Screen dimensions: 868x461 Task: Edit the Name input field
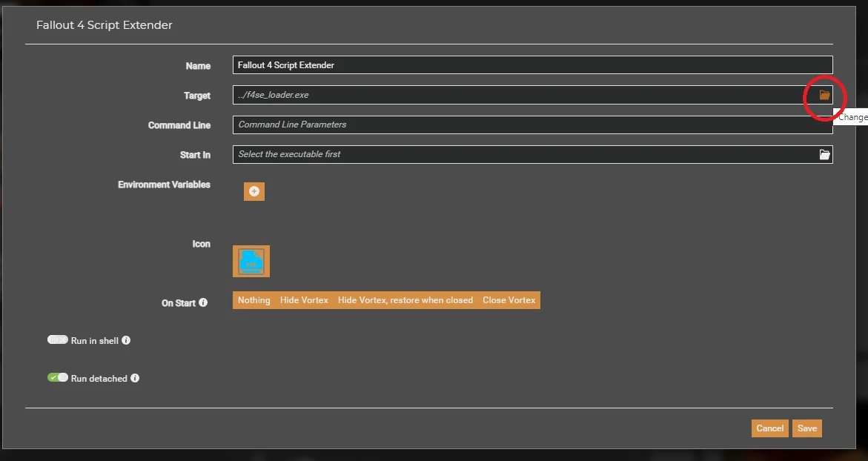[532, 65]
